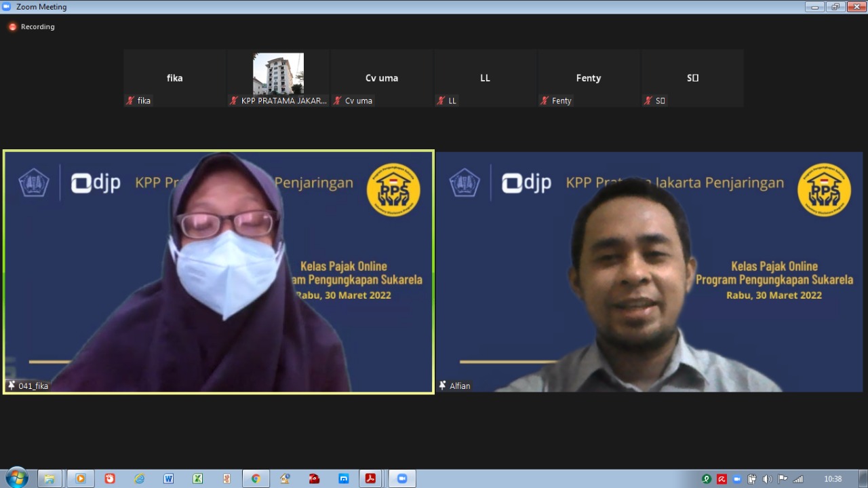
Task: Click the volume speaker icon in system tray
Action: click(x=767, y=479)
